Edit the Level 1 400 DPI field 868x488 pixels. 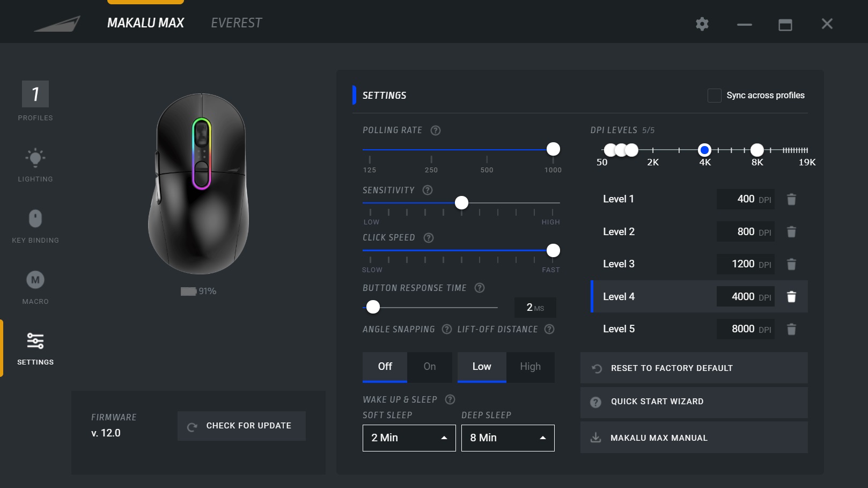pos(746,199)
